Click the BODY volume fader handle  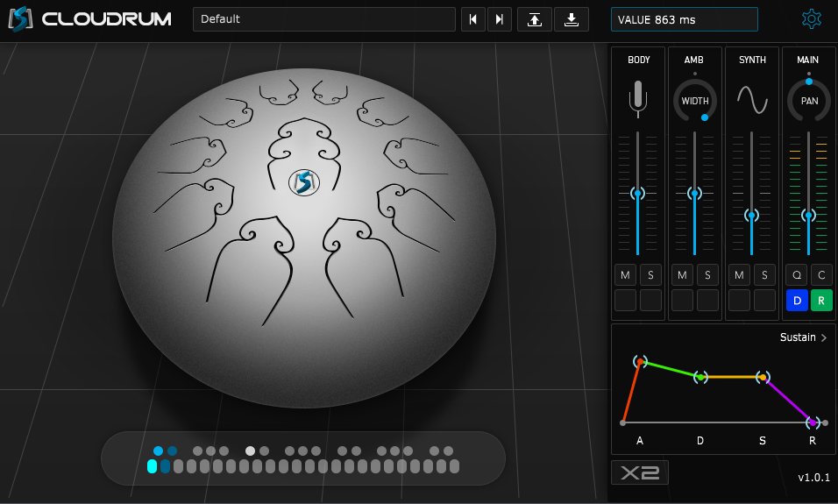coord(637,194)
